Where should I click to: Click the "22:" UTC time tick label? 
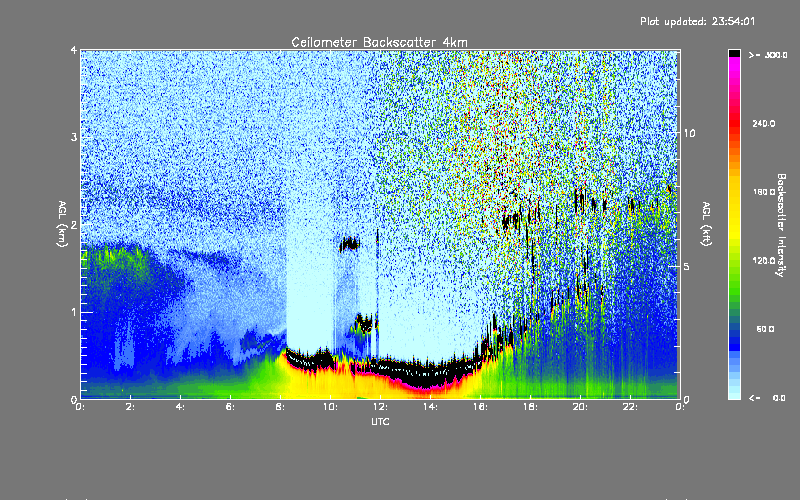pos(631,407)
